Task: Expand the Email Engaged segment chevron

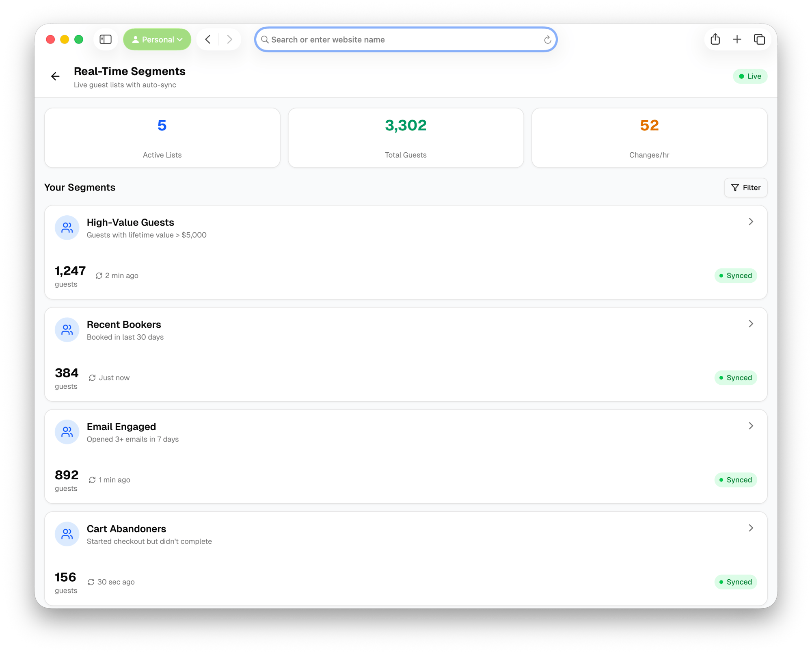Action: [x=751, y=426]
